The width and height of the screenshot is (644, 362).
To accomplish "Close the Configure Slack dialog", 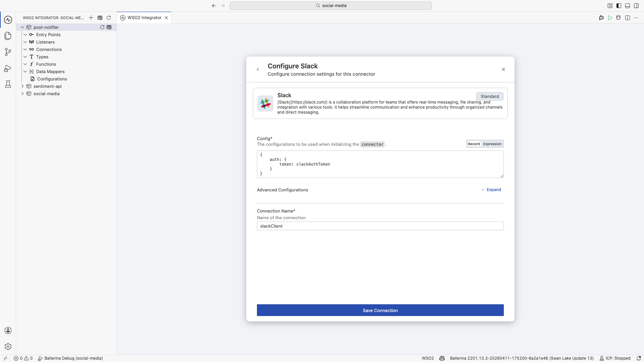I will (503, 69).
